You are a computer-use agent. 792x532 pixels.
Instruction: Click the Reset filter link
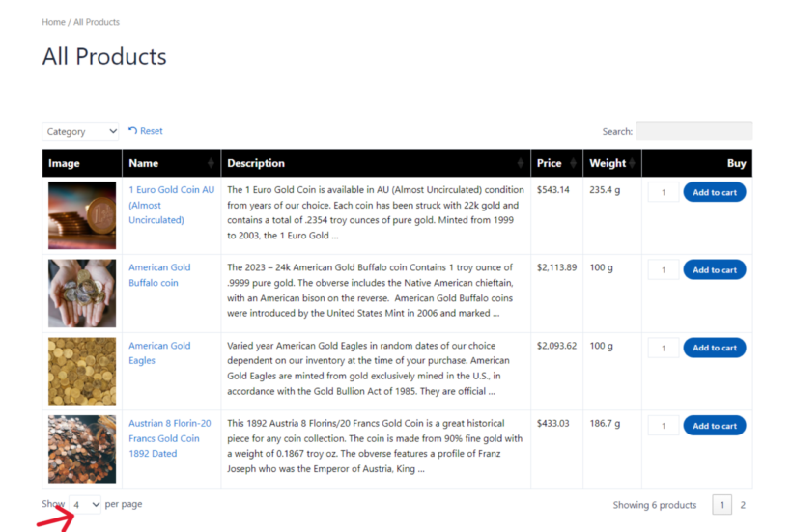point(146,131)
